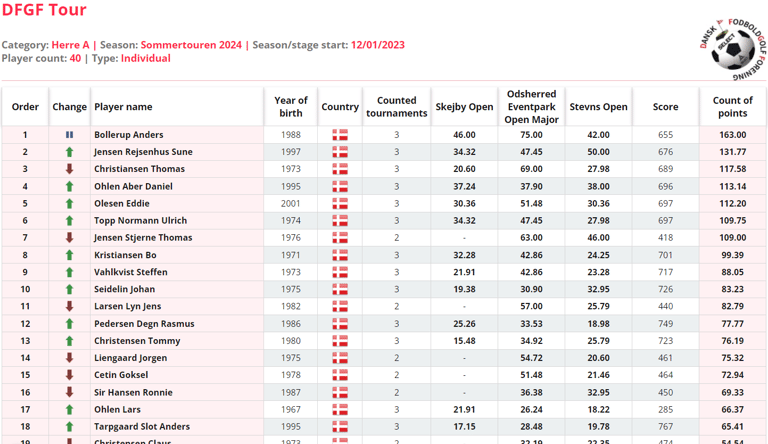The width and height of the screenshot is (768, 444).
Task: Click the Danish flag in Olesen Eddie row
Action: click(340, 203)
